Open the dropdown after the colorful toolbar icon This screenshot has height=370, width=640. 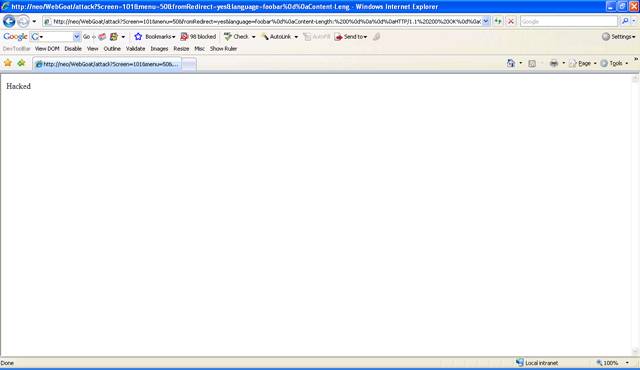click(123, 37)
